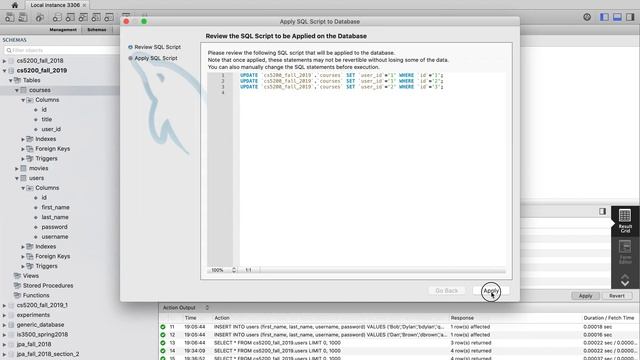Collapse the courses table node

[x=17, y=90]
